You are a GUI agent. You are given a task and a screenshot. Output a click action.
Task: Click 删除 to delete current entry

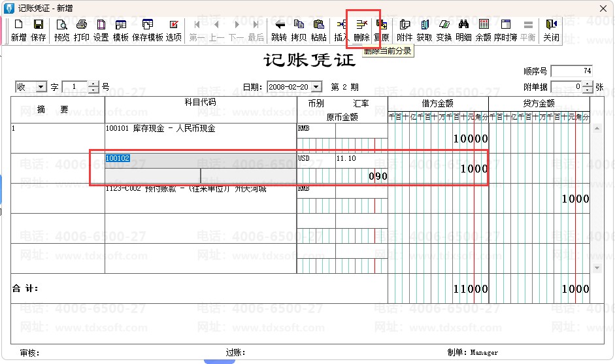(361, 30)
